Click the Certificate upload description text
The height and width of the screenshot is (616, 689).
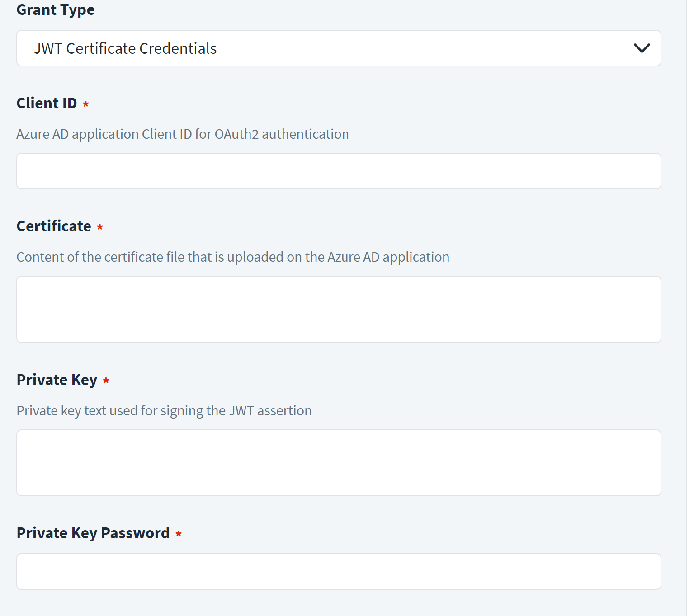[233, 257]
